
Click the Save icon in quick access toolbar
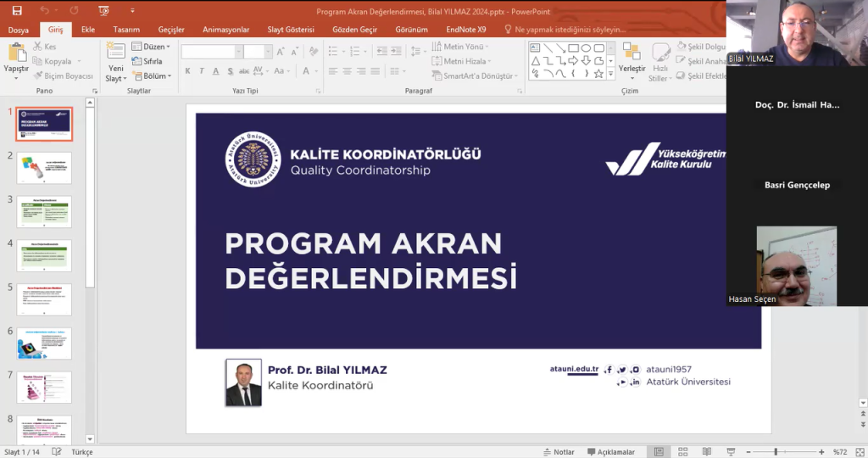tap(17, 11)
